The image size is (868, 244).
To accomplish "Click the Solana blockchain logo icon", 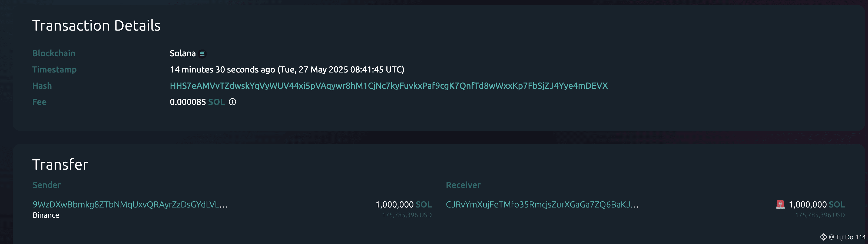I will click(x=202, y=53).
